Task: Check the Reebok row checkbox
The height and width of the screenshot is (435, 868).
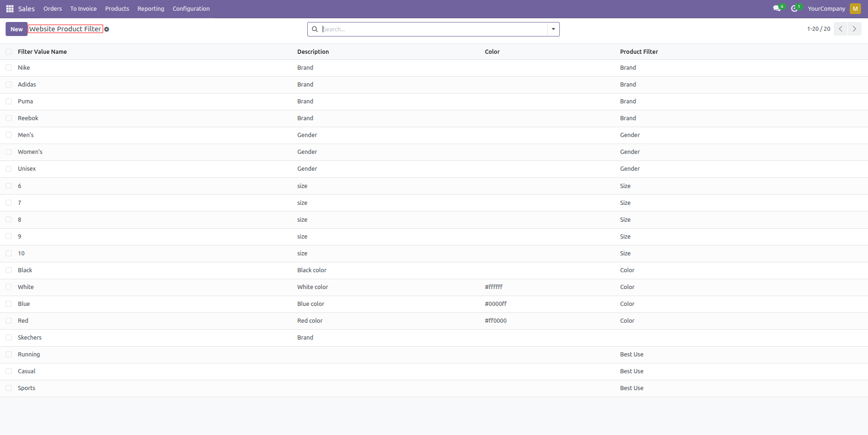Action: coord(9,118)
